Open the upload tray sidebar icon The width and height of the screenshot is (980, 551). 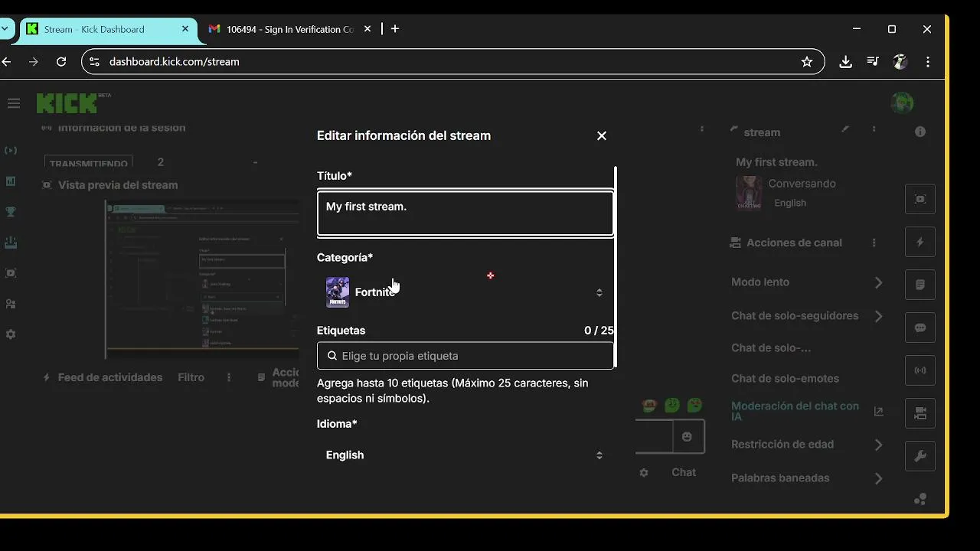[11, 243]
